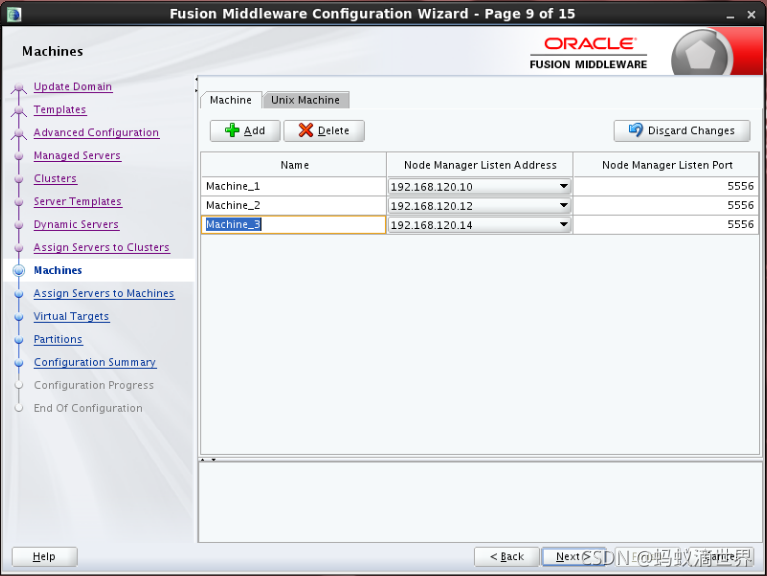Click port 5556 for Machine_2
767x576 pixels.
pos(666,205)
